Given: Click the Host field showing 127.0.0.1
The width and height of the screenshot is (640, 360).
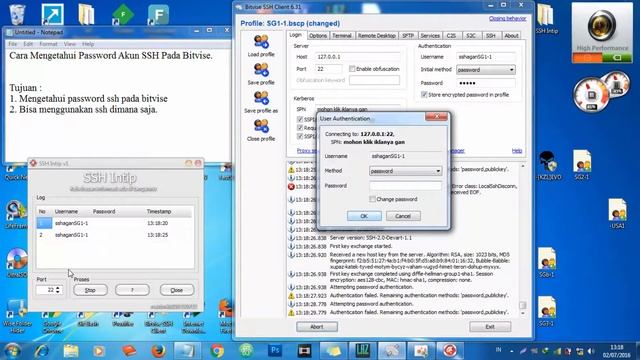Looking at the screenshot, I should click(x=358, y=57).
